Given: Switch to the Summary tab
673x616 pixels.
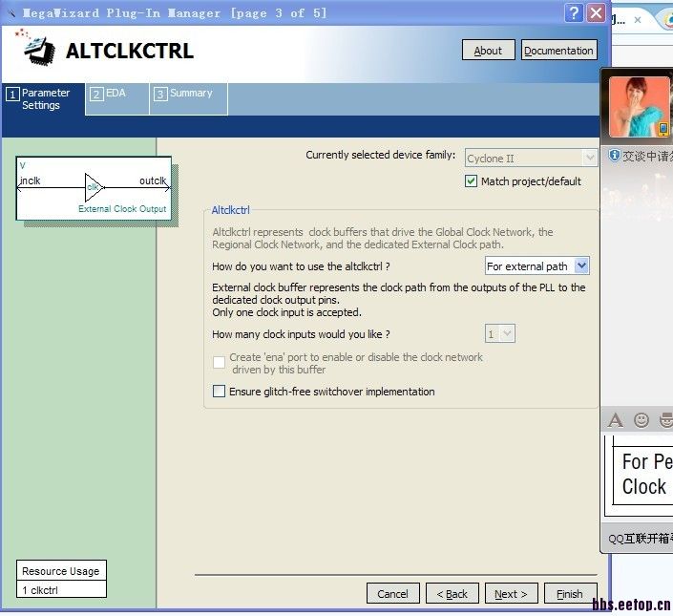Looking at the screenshot, I should (x=188, y=99).
